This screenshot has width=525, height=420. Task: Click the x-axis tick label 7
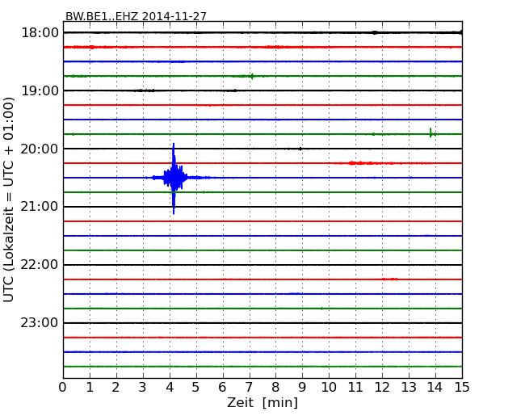(x=249, y=388)
